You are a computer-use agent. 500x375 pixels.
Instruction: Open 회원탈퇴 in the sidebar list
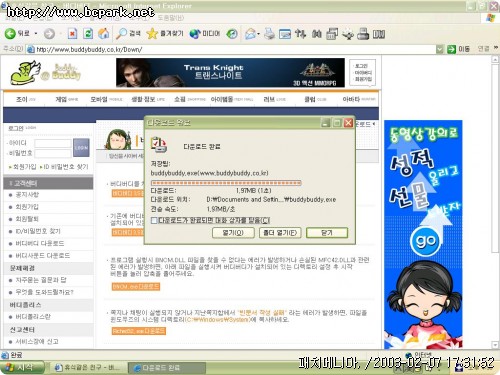pos(27,219)
